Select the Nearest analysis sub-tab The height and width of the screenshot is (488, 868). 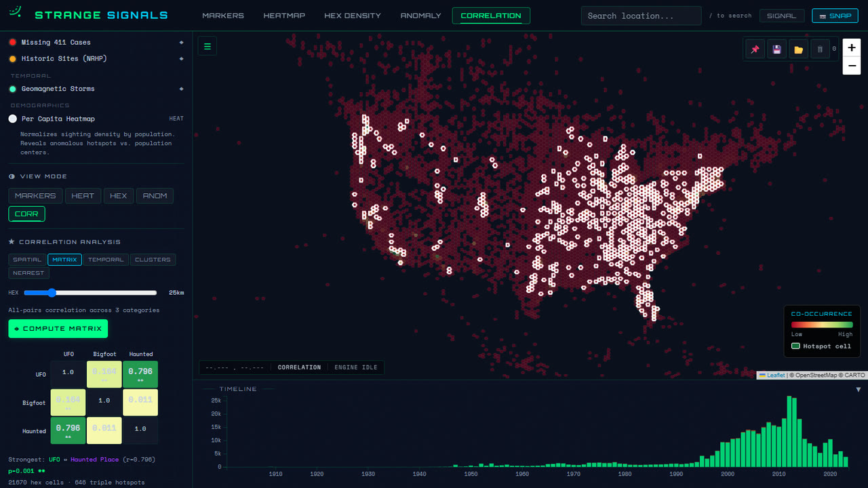pyautogui.click(x=28, y=272)
